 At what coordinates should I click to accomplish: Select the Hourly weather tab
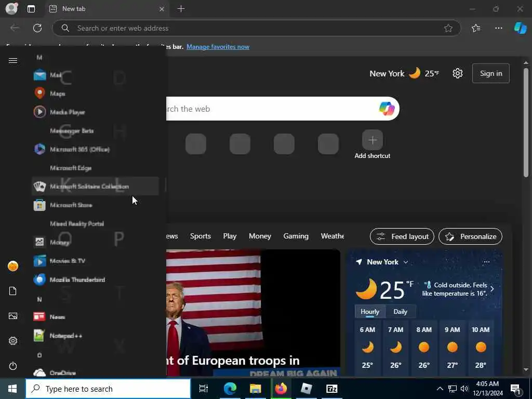[x=370, y=312]
